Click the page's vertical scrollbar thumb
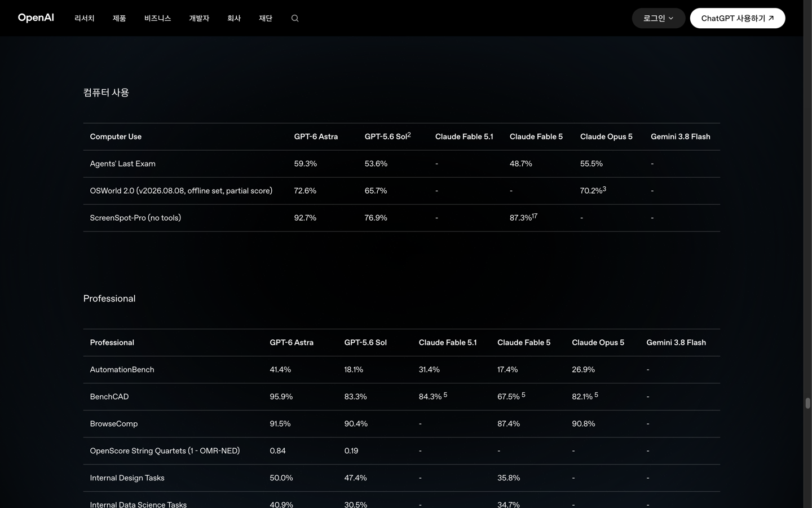 807,403
